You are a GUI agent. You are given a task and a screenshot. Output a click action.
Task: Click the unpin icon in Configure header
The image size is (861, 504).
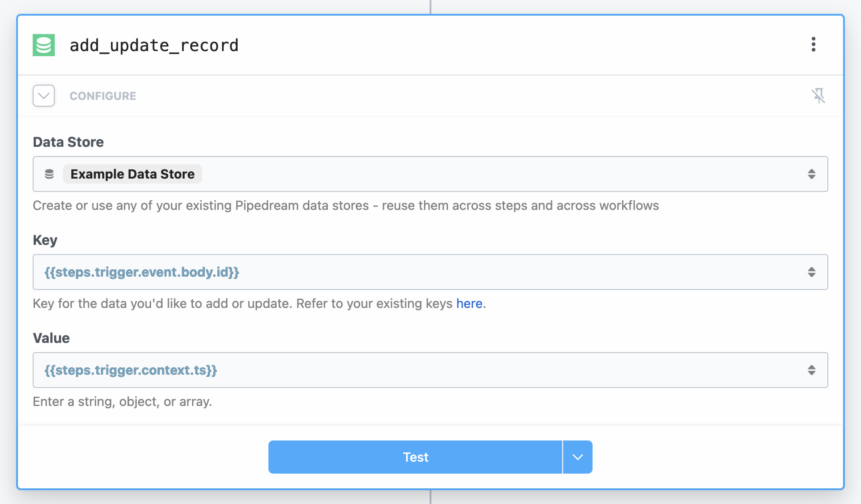[818, 96]
